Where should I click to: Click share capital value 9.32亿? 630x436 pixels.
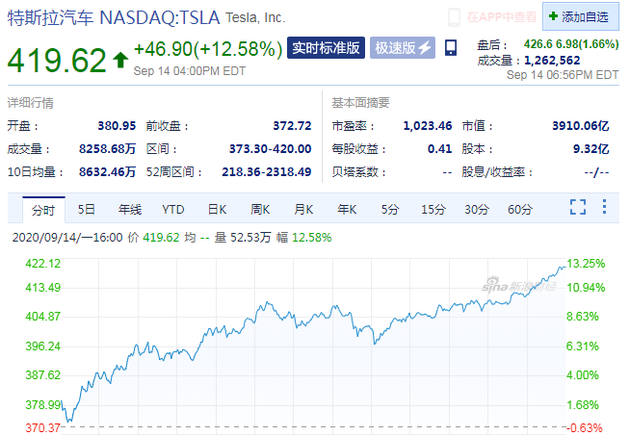point(591,149)
